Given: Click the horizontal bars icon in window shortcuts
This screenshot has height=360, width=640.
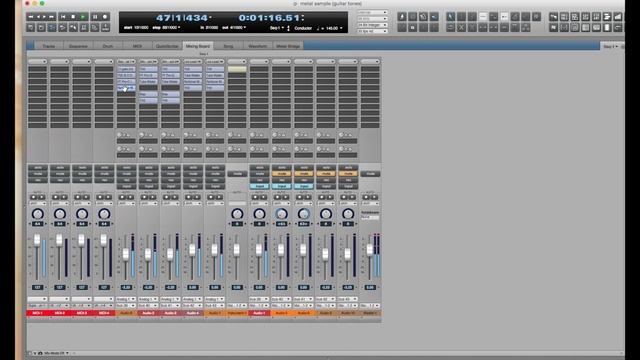Looking at the screenshot, I should click(607, 17).
